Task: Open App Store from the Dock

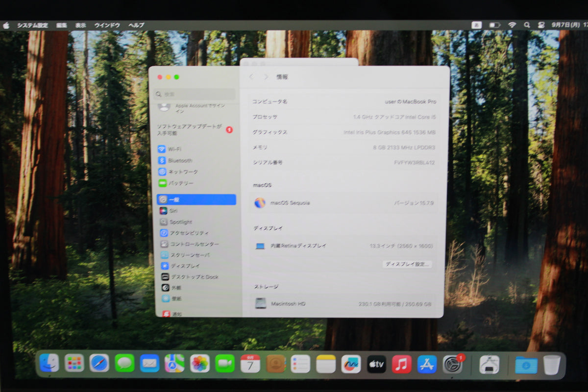Action: pyautogui.click(x=427, y=364)
